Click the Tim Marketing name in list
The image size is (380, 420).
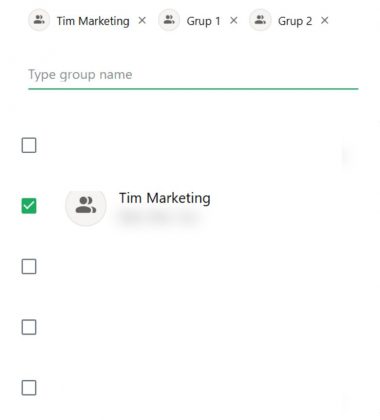(x=165, y=198)
